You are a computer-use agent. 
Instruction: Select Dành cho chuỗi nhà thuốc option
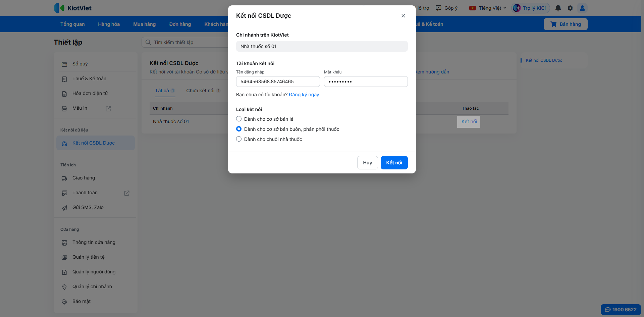tap(239, 139)
